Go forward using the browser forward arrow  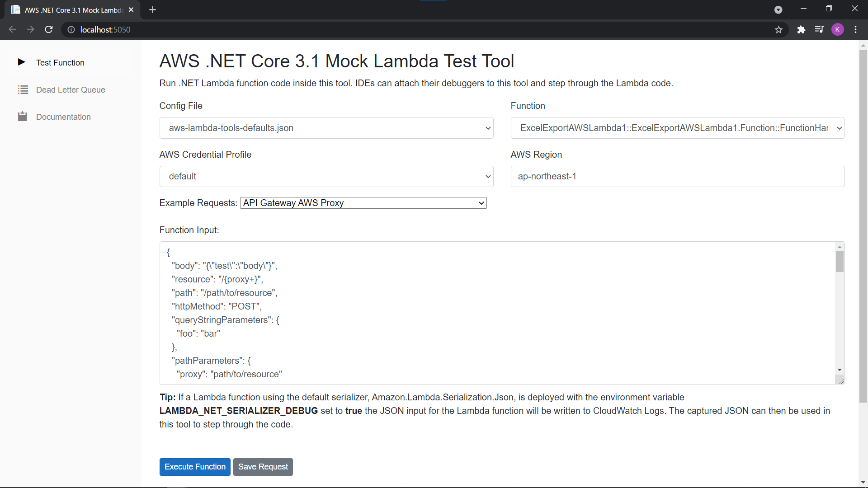click(x=30, y=29)
